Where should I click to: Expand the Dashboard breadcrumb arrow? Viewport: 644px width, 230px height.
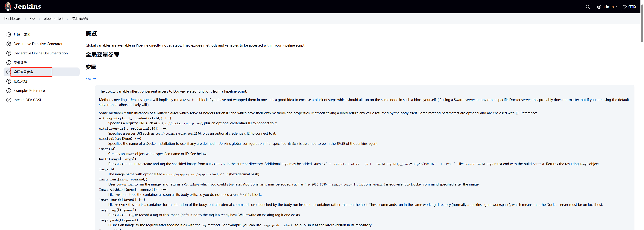pos(25,19)
